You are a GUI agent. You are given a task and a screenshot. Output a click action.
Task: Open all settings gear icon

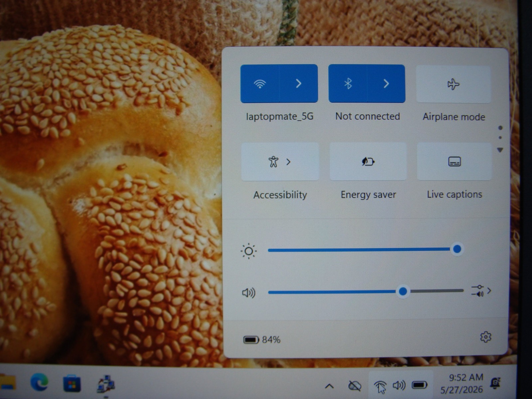[486, 337]
